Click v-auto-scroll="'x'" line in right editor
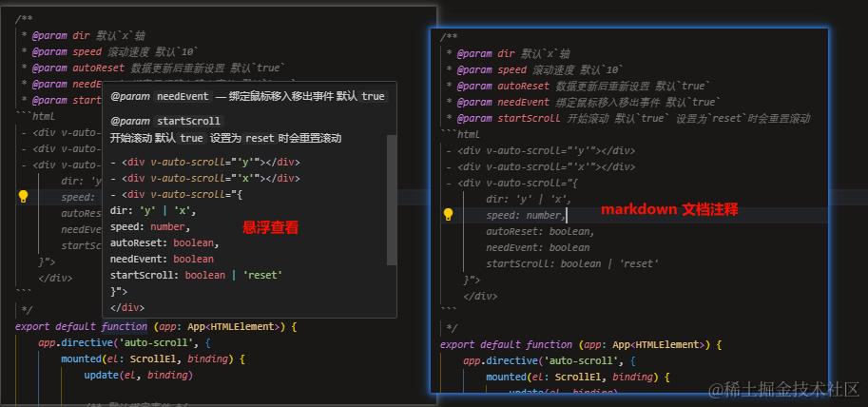 tap(541, 166)
